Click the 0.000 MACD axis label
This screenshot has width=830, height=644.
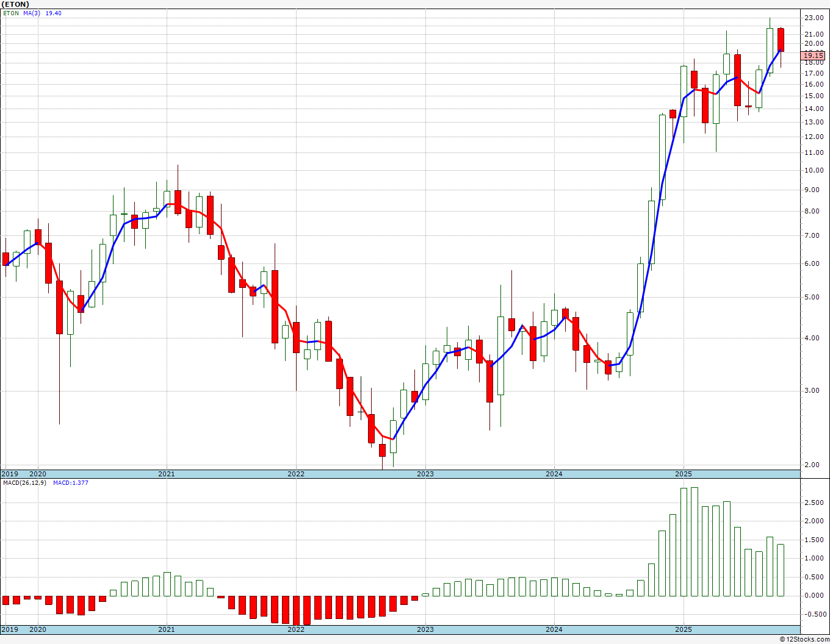pos(814,595)
